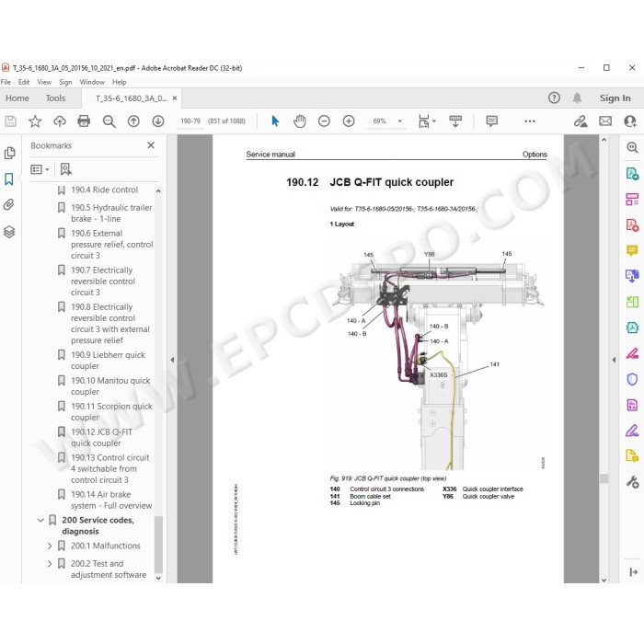This screenshot has height=644, width=644.
Task: Open the Help menu
Action: coord(119,82)
